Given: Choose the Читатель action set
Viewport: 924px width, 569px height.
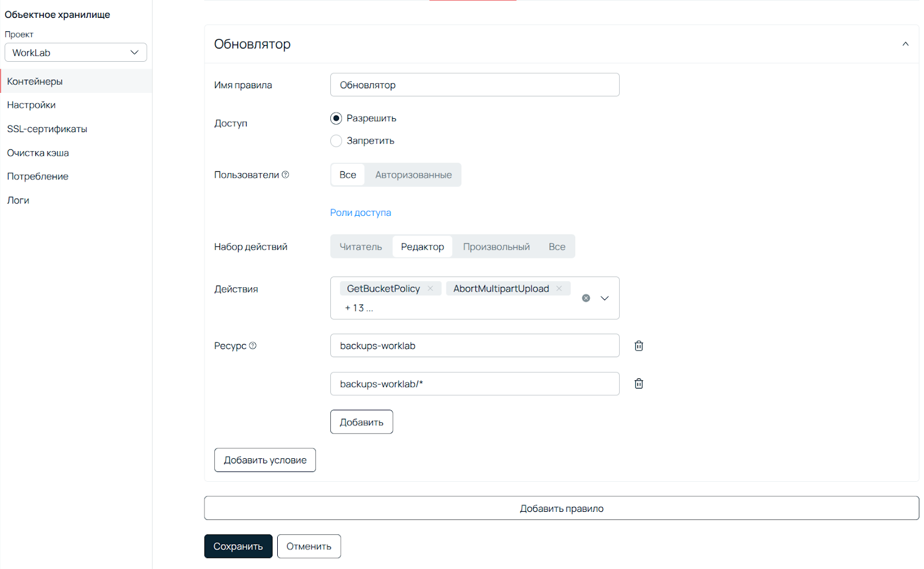Looking at the screenshot, I should (x=361, y=246).
